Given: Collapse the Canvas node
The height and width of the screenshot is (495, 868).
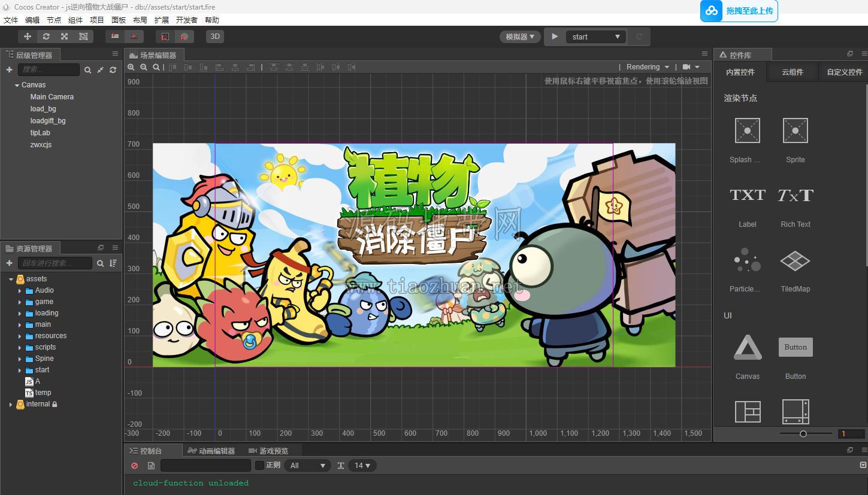Looking at the screenshot, I should (x=17, y=85).
